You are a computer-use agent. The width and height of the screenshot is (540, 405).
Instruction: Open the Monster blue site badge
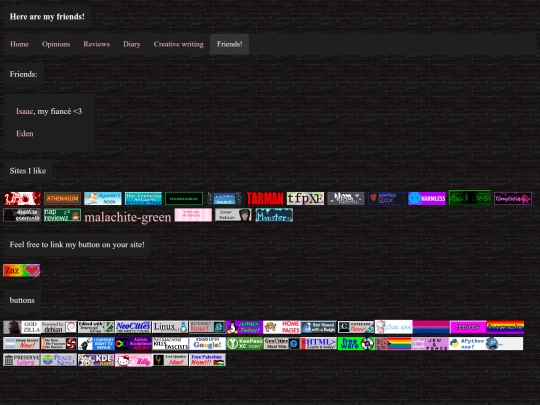tap(274, 215)
